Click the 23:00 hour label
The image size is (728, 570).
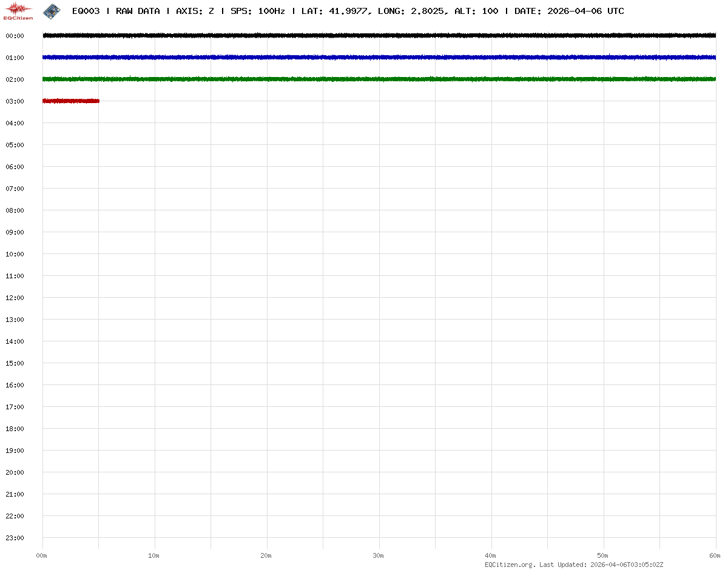pyautogui.click(x=15, y=538)
